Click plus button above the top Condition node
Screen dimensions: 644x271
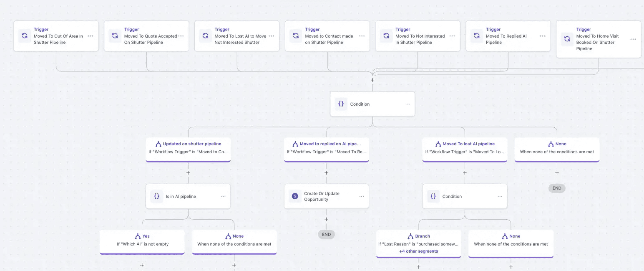372,80
